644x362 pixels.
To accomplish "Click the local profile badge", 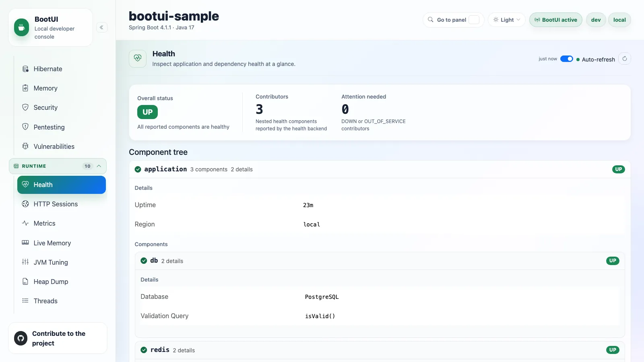I will tap(619, 20).
